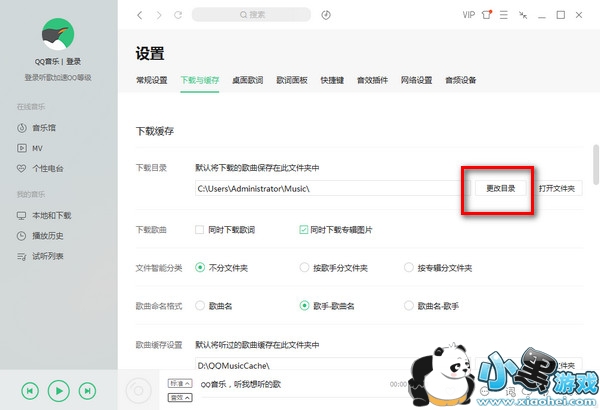This screenshot has width=600, height=410.
Task: Open the music recognition icon beside search
Action: pyautogui.click(x=326, y=15)
